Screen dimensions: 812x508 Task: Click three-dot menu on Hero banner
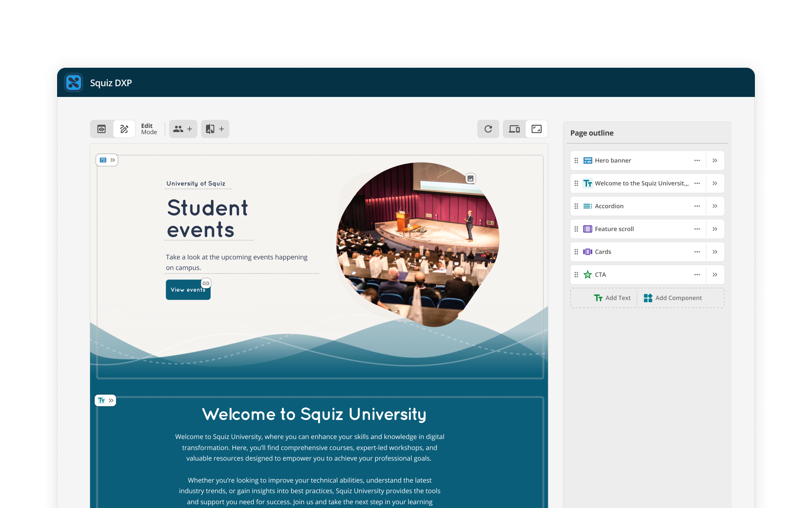pos(697,160)
